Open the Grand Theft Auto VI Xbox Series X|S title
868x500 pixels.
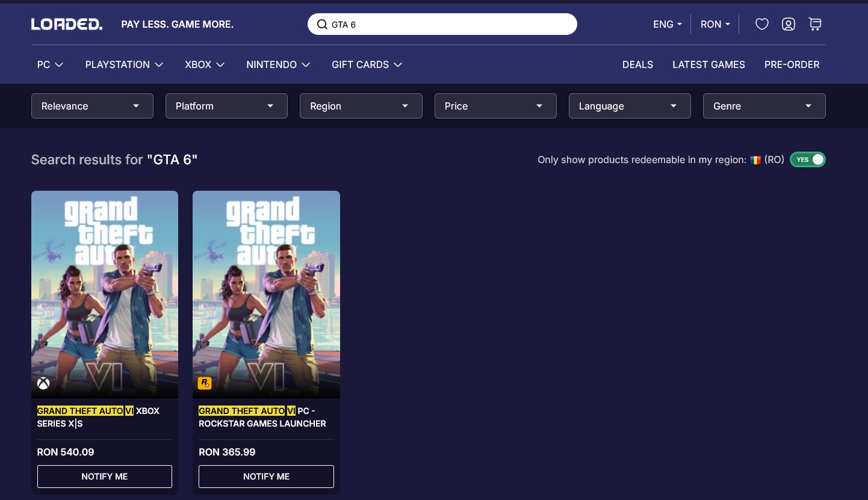[98, 417]
